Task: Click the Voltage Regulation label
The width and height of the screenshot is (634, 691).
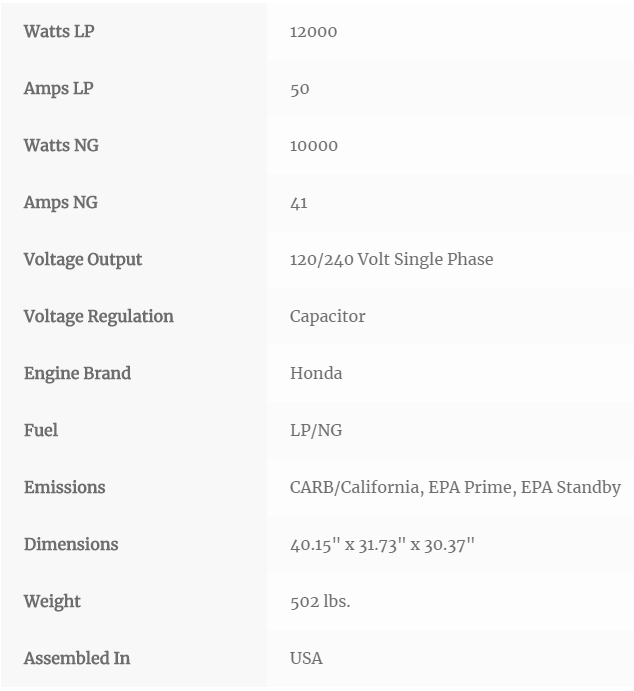Action: [99, 316]
